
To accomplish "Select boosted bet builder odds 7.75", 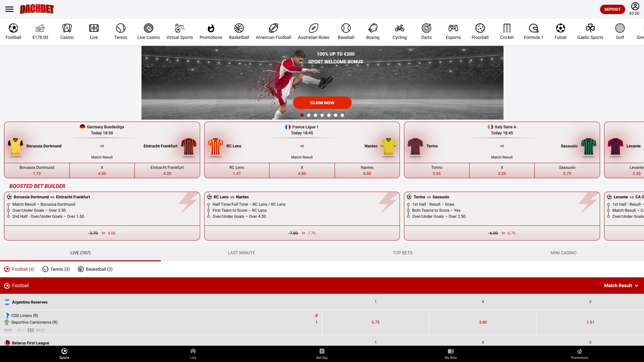I will coord(302,233).
